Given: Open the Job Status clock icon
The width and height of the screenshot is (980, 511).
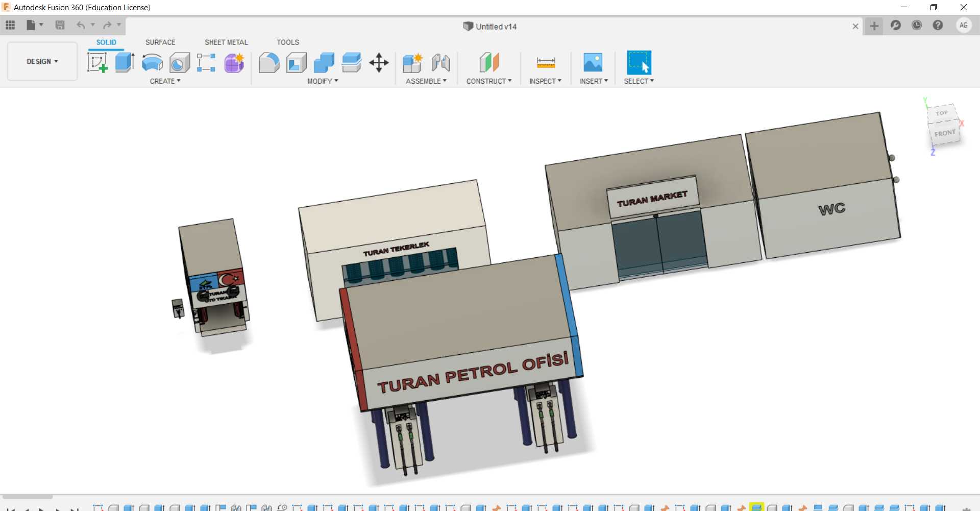Looking at the screenshot, I should pos(917,25).
